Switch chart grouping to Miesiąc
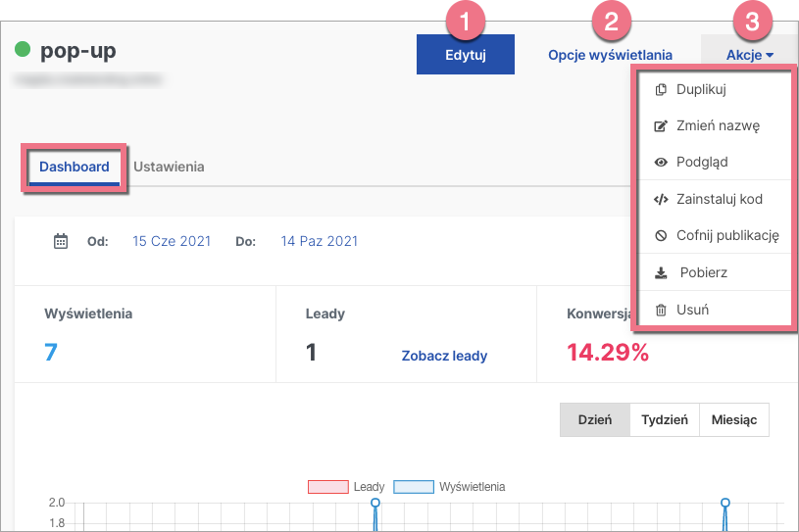 733,419
